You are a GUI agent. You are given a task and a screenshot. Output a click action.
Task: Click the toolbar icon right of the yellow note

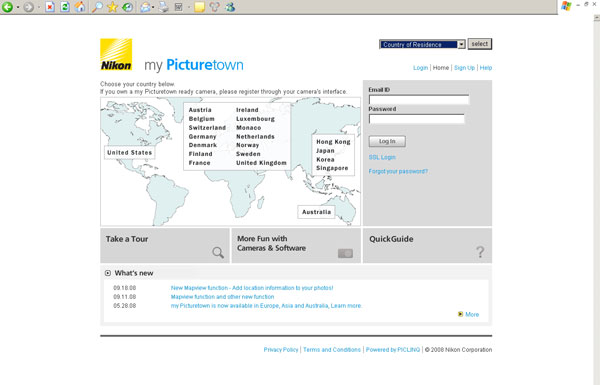click(x=215, y=7)
